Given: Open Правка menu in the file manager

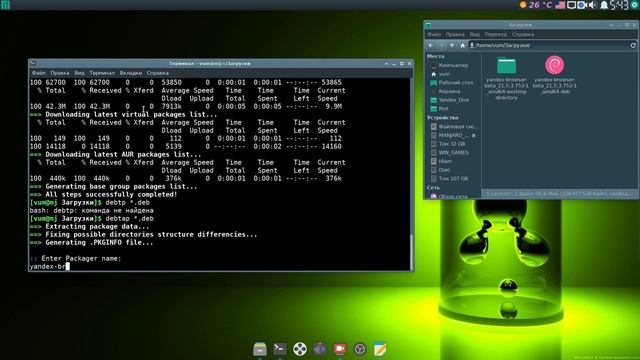Looking at the screenshot, I should point(455,35).
